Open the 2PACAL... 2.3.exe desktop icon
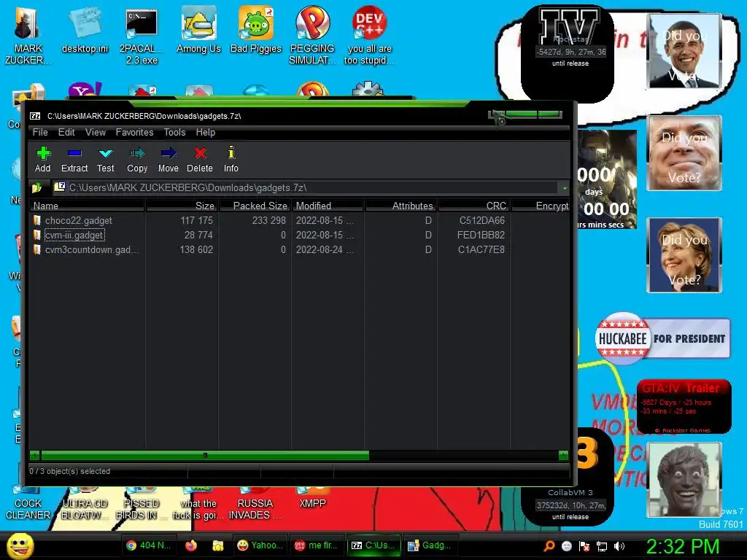The image size is (747, 560). 142,36
